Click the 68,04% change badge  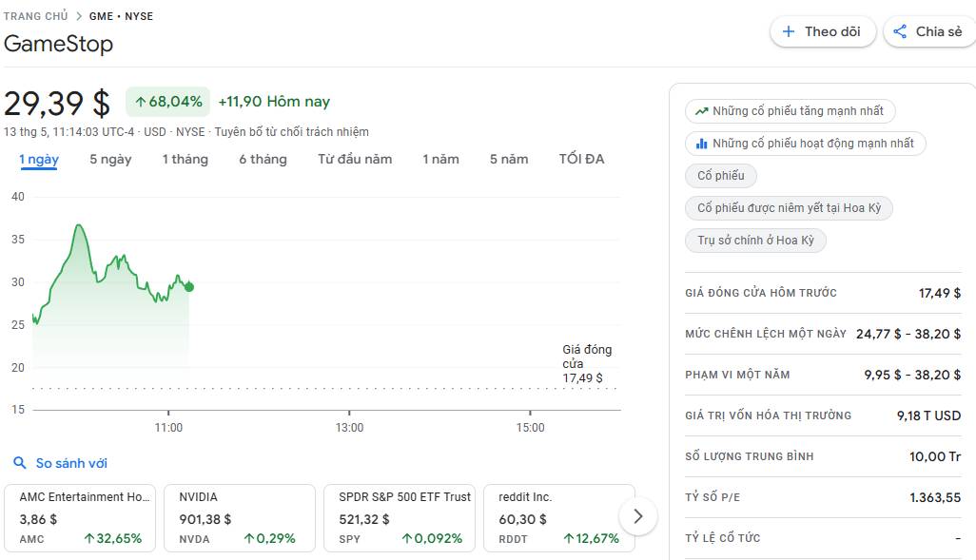click(168, 102)
